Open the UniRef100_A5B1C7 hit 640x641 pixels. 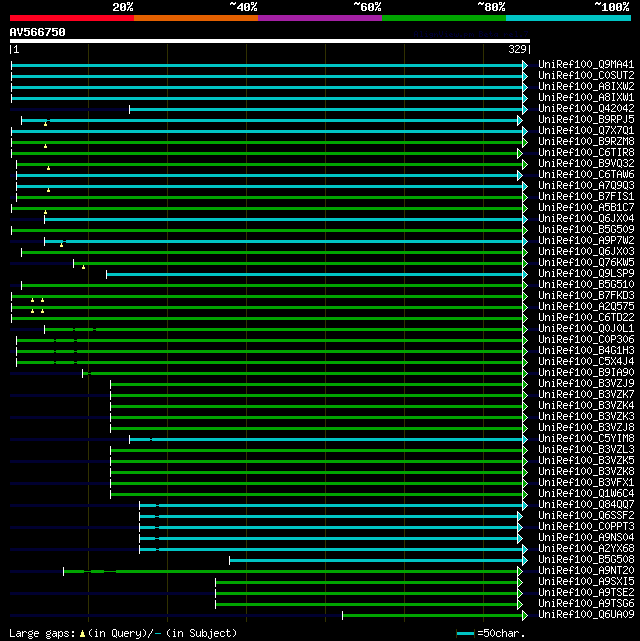[586, 207]
